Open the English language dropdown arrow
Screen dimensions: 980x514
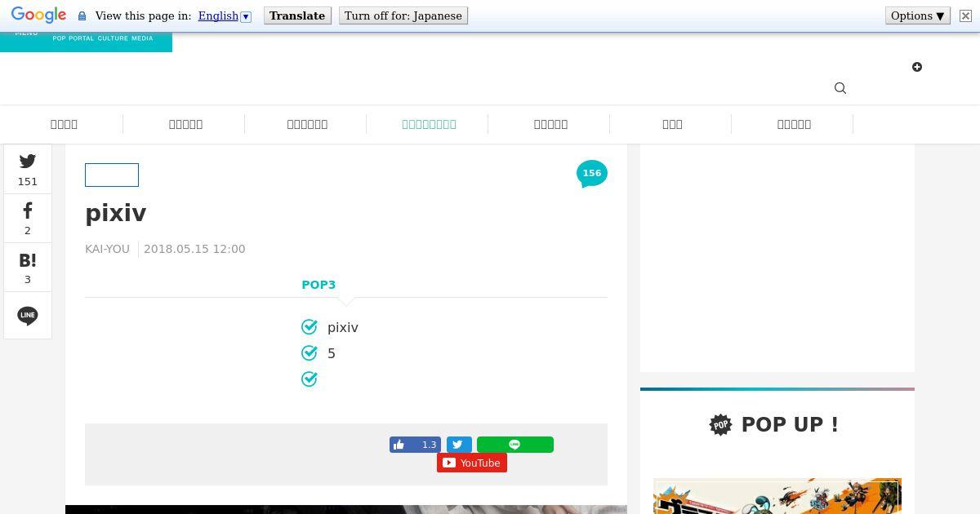[x=246, y=16]
